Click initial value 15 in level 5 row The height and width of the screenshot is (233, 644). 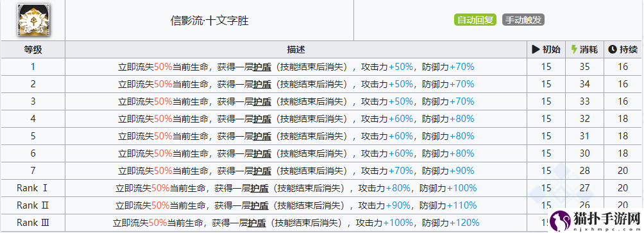click(547, 136)
